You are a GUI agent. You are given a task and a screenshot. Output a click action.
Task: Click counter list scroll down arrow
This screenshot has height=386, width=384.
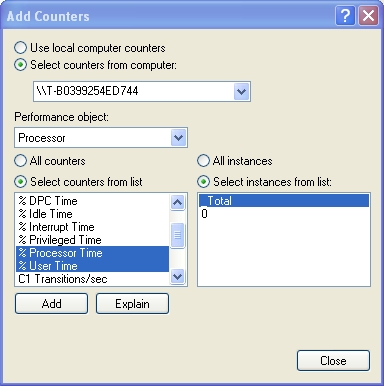pos(177,276)
